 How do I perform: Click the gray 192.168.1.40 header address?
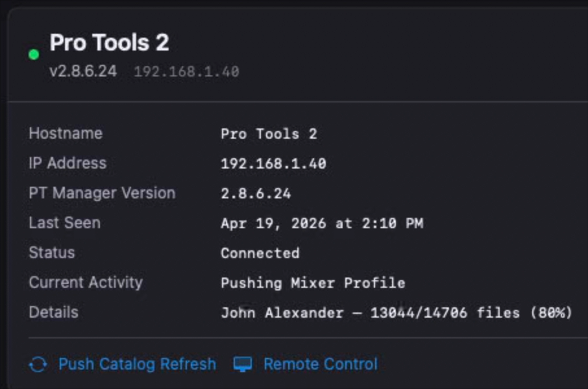click(x=187, y=71)
